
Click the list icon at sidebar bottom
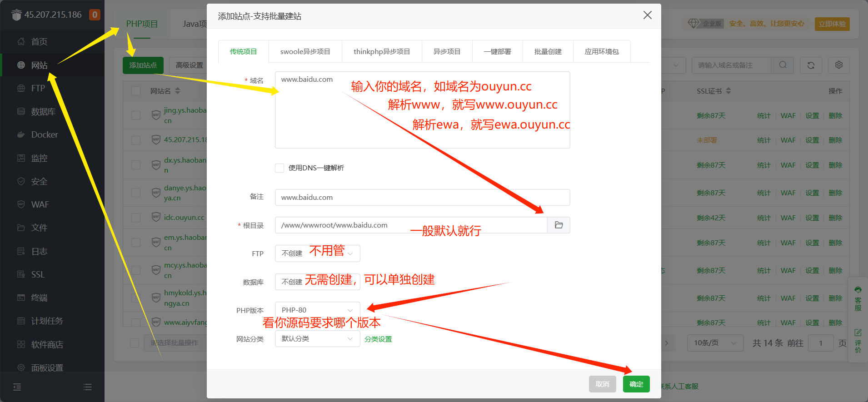(88, 387)
